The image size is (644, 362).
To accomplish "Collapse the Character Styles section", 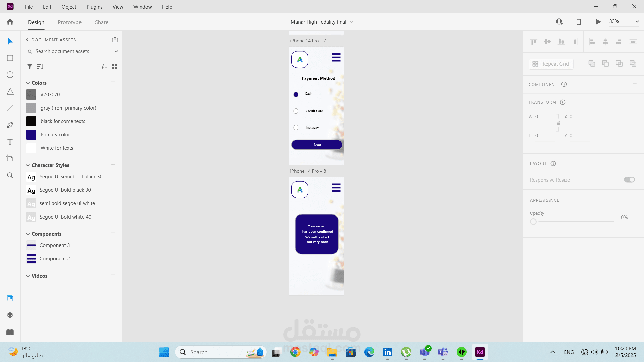I will point(28,165).
